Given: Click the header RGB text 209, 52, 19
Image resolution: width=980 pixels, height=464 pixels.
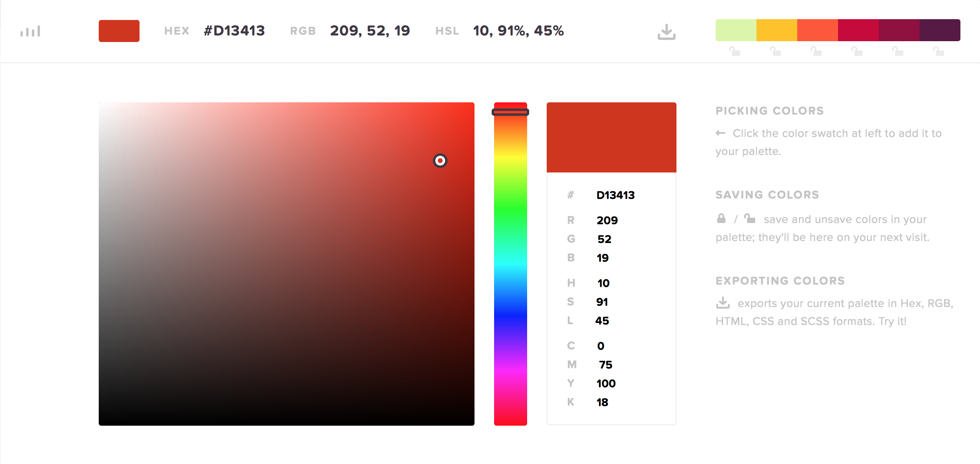Looking at the screenshot, I should (x=370, y=31).
